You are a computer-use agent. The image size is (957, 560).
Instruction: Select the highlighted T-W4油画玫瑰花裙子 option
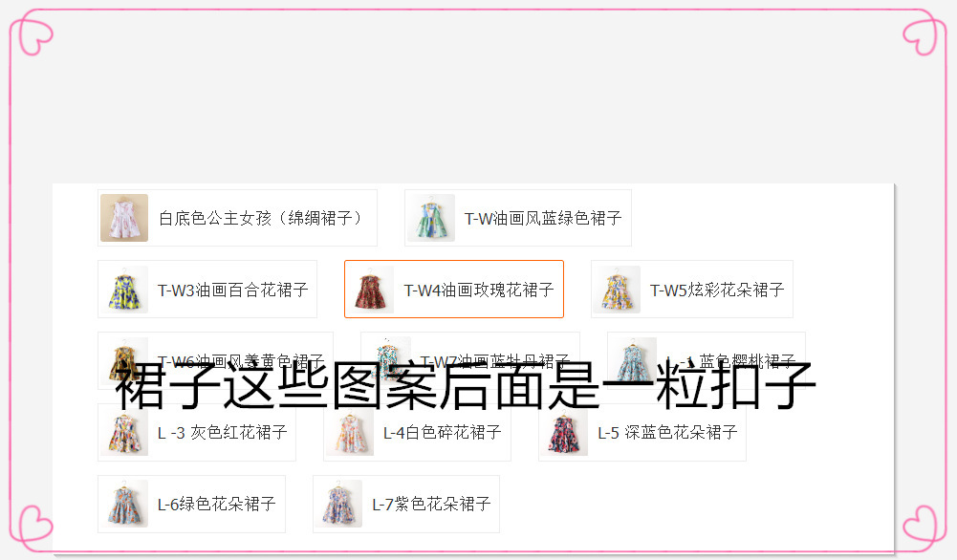coord(454,290)
